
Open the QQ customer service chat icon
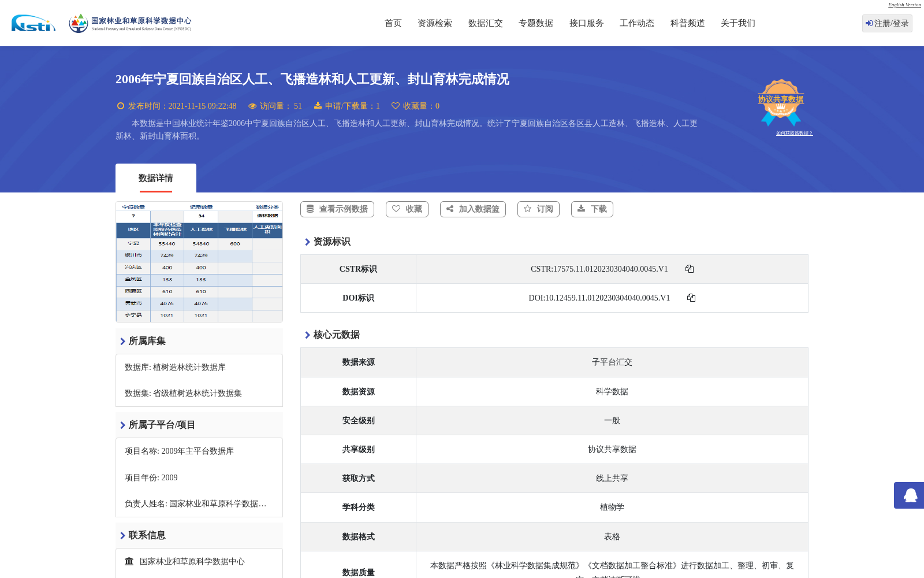pos(910,495)
